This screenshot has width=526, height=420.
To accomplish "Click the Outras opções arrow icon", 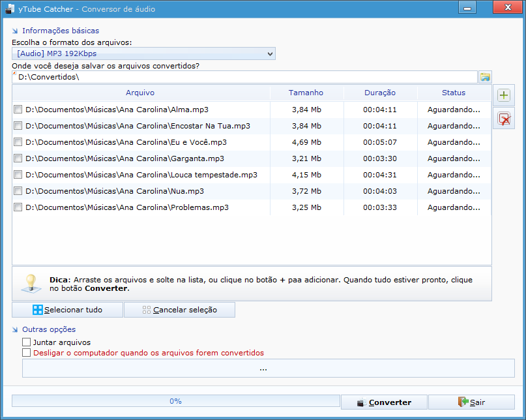I will (15, 330).
